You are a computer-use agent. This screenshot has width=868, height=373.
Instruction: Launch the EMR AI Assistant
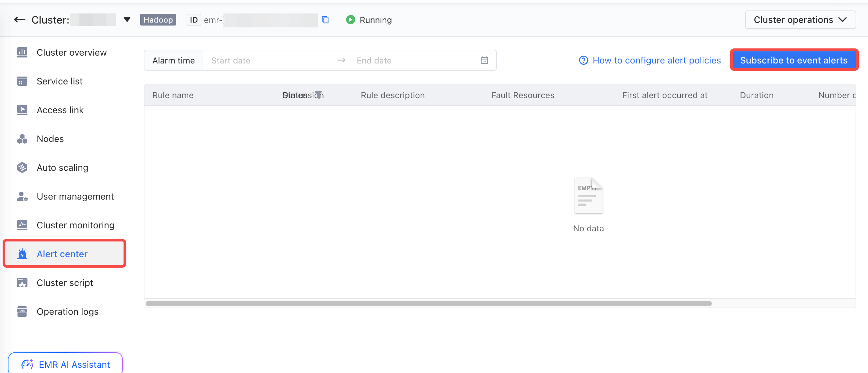[65, 364]
